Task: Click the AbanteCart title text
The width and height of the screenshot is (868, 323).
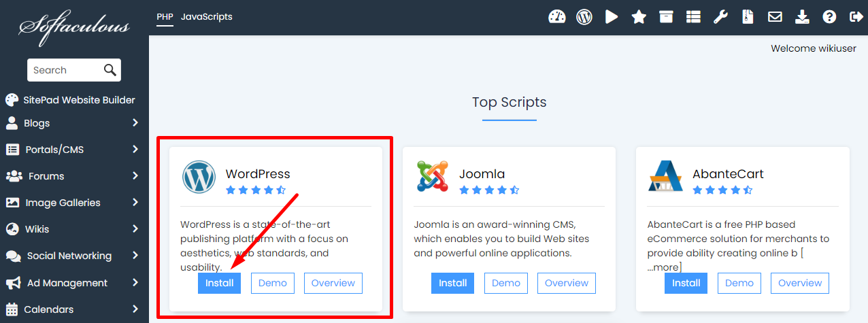Action: coord(728,174)
